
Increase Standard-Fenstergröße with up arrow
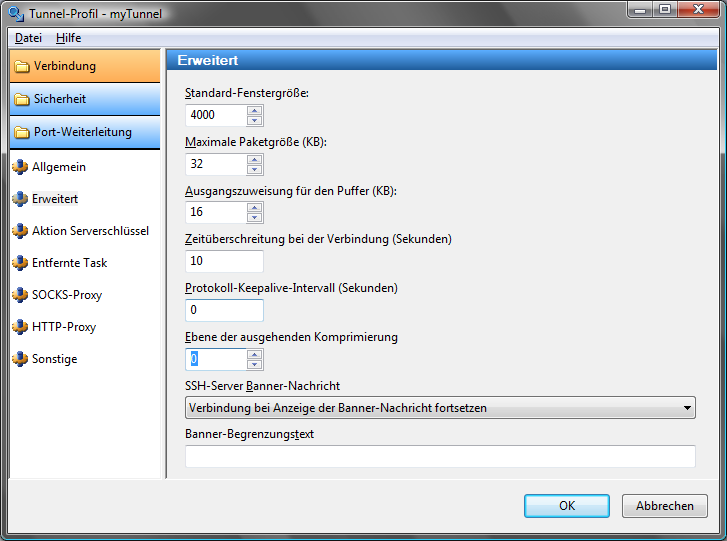pyautogui.click(x=255, y=110)
